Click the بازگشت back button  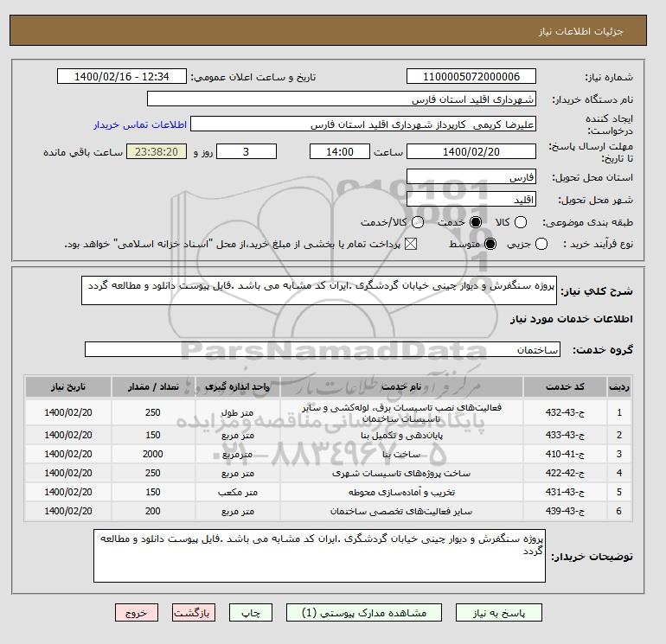(x=194, y=613)
